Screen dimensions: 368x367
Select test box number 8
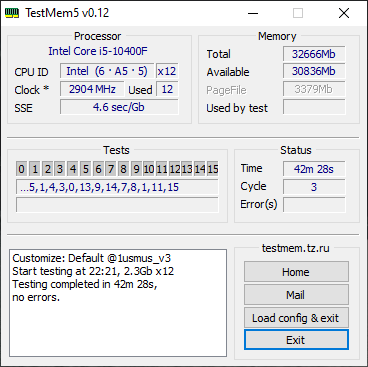pos(123,169)
